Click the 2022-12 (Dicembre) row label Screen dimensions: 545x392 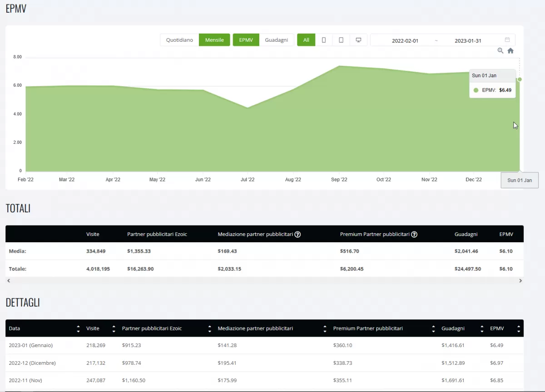click(x=32, y=363)
